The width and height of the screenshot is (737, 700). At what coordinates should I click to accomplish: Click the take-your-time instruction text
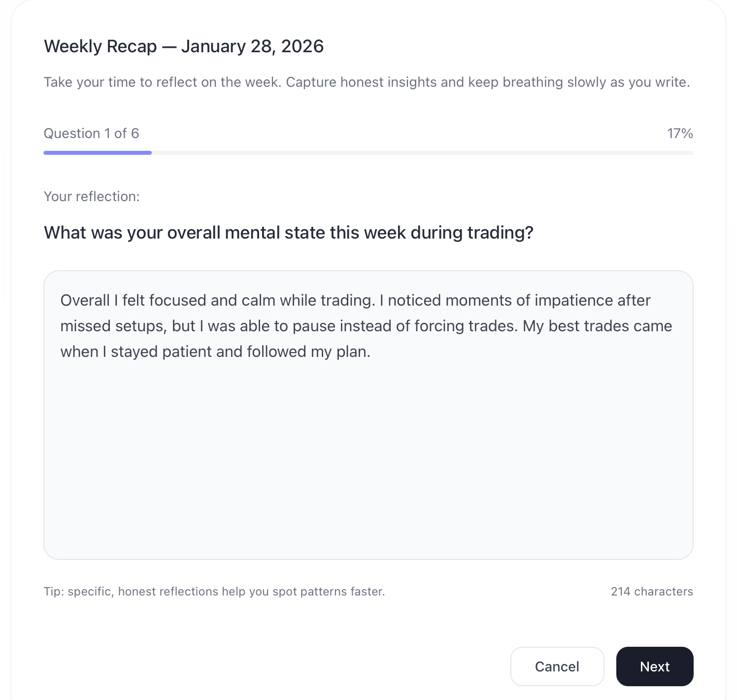tap(367, 82)
